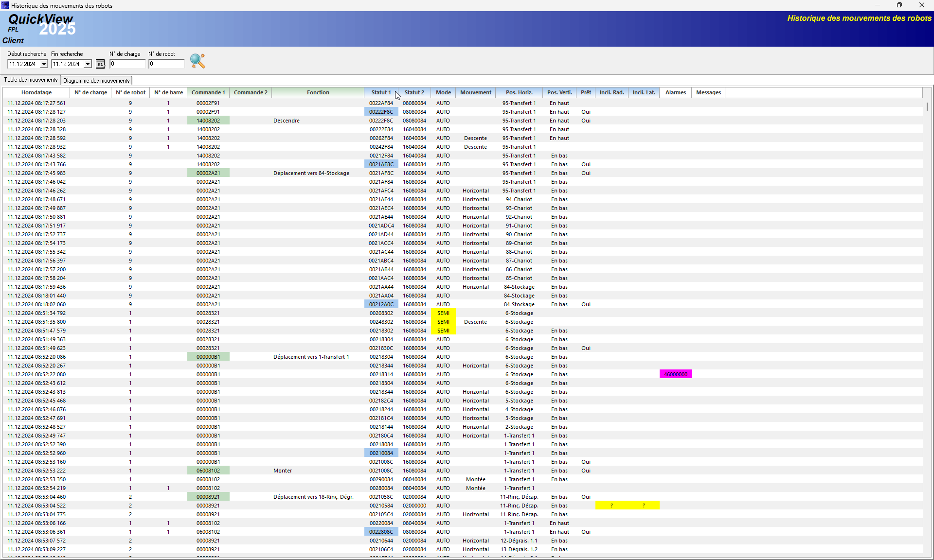Image resolution: width=934 pixels, height=560 pixels.
Task: Click the vertical scrollbar thumb
Action: coord(927,106)
